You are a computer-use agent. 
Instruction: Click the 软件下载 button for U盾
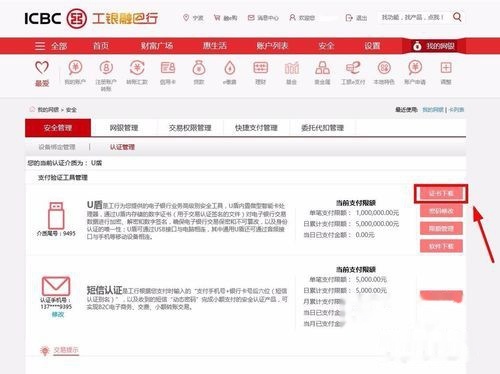click(441, 246)
